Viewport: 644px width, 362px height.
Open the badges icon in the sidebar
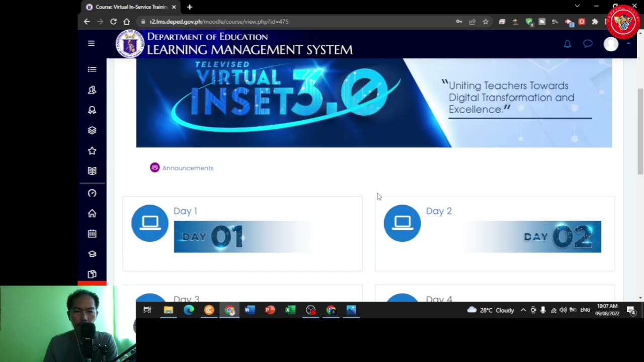(92, 110)
